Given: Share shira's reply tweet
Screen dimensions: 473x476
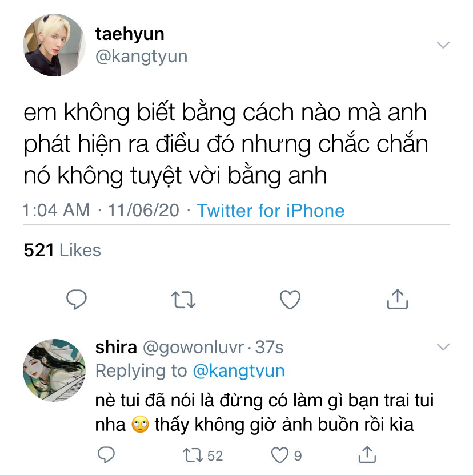Looking at the screenshot, I should click(367, 454).
